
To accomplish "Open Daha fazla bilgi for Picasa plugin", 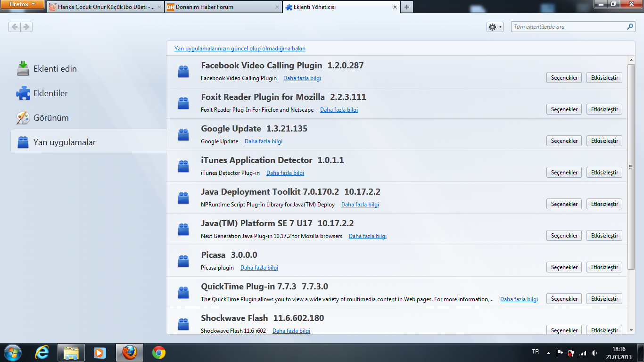I will (259, 268).
